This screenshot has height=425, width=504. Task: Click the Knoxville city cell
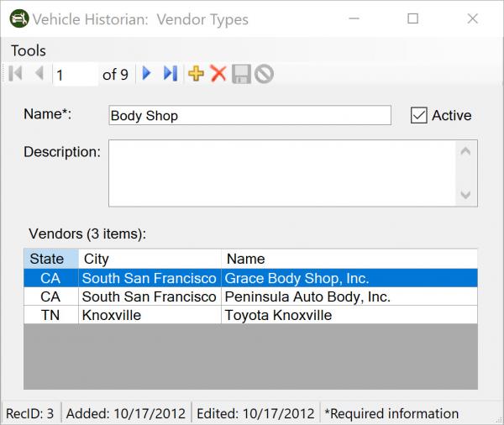(x=150, y=315)
